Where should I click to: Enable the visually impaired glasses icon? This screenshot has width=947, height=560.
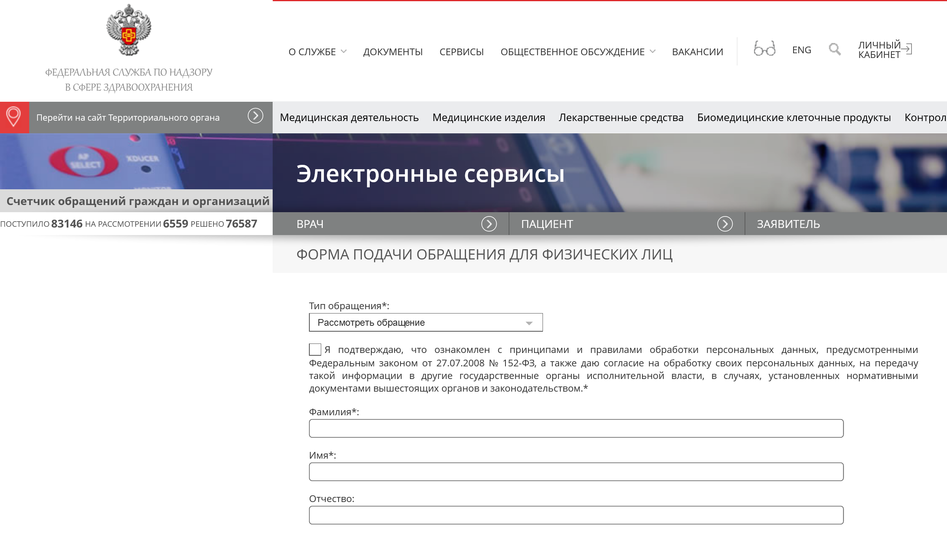point(764,49)
